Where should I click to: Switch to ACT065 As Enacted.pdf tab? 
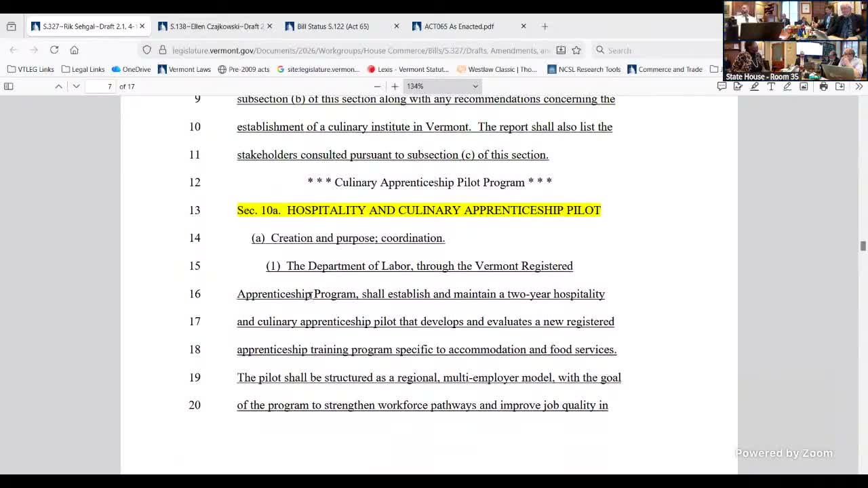(x=469, y=26)
